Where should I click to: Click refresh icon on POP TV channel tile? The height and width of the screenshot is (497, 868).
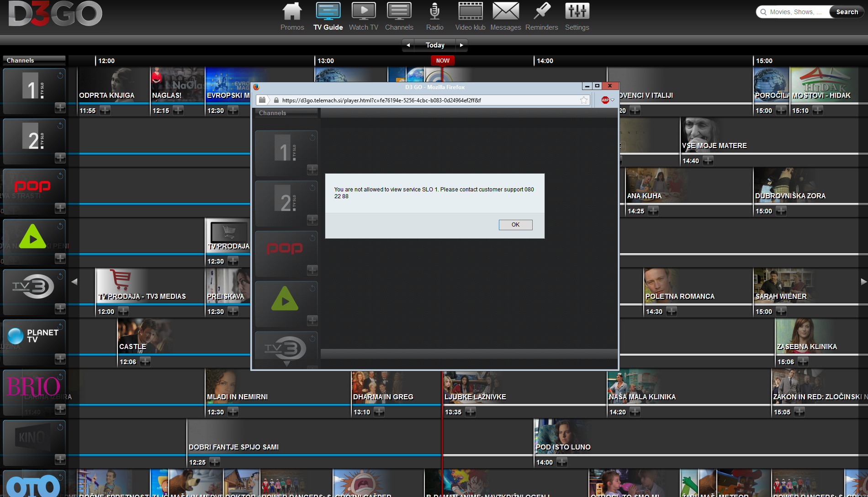coord(60,175)
